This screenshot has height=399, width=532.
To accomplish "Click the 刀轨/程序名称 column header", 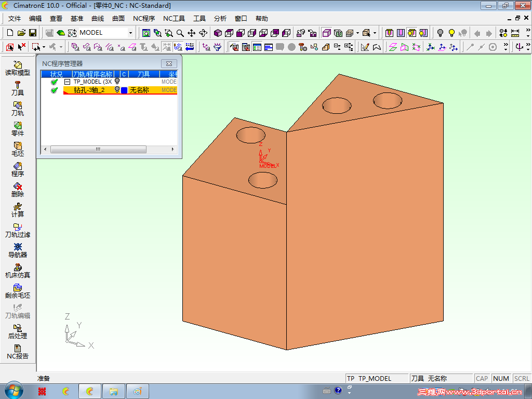I will click(92, 74).
